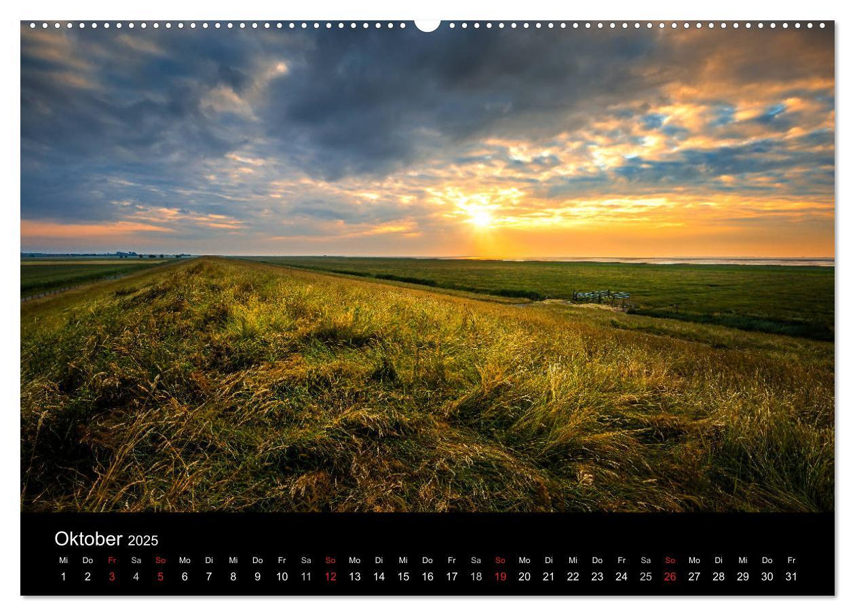Click the 'Sa' weekday label above date 25
855x616 pixels.
[x=645, y=560]
